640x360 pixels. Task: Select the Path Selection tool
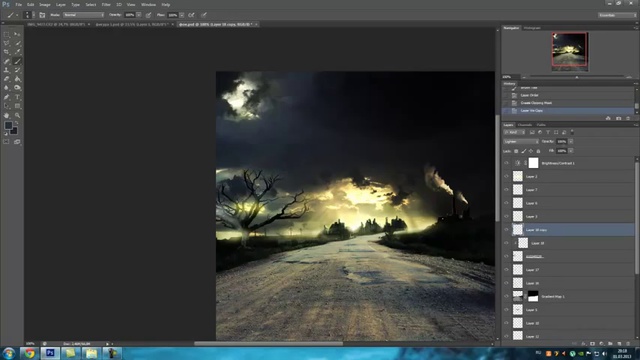pyautogui.click(x=7, y=106)
